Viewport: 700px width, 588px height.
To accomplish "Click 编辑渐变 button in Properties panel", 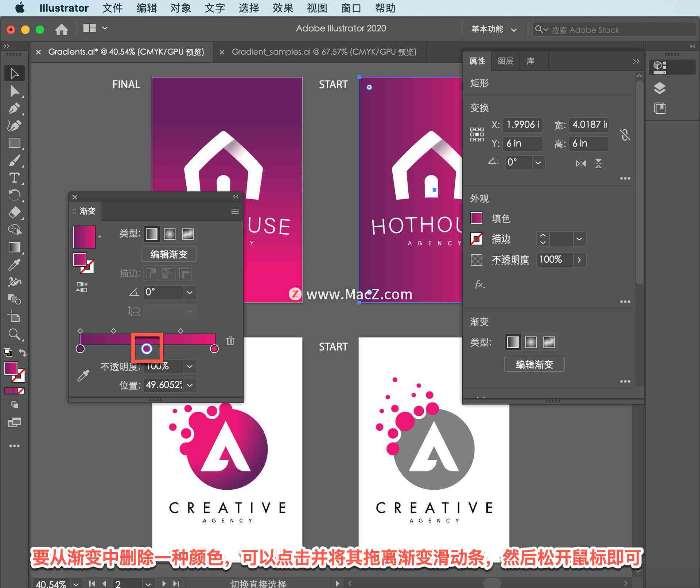I will click(534, 364).
